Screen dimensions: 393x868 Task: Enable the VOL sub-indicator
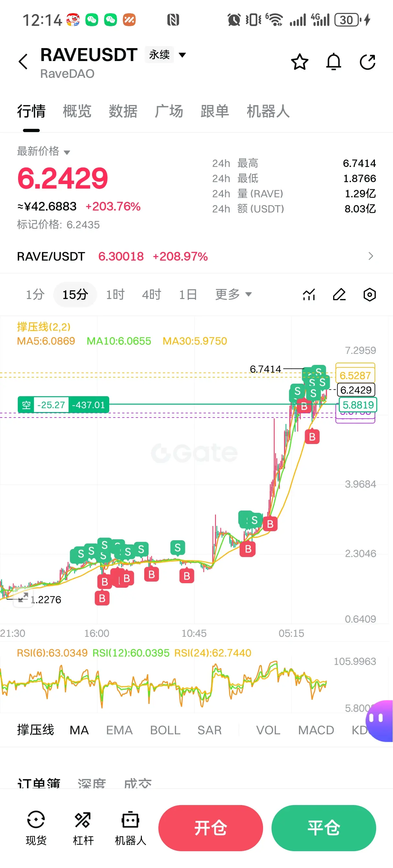coord(268,730)
